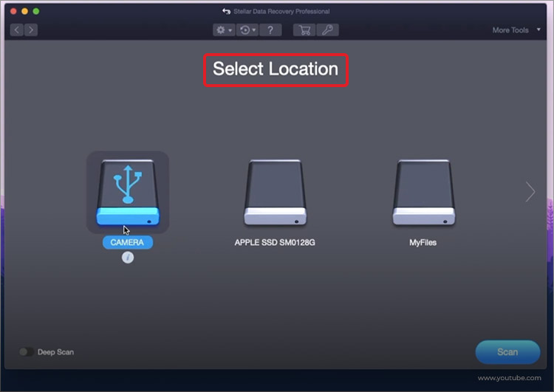Toggle the Deep Scan switch
Screen dimensions: 554x392
(26, 351)
